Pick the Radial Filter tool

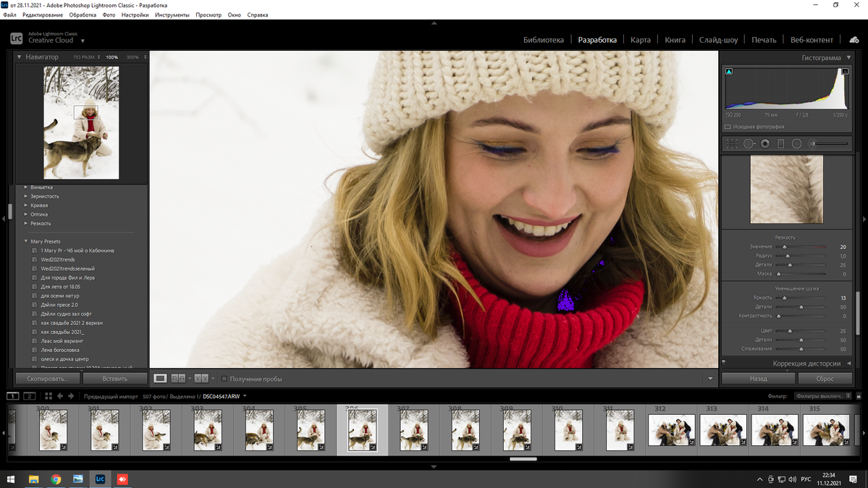[796, 144]
